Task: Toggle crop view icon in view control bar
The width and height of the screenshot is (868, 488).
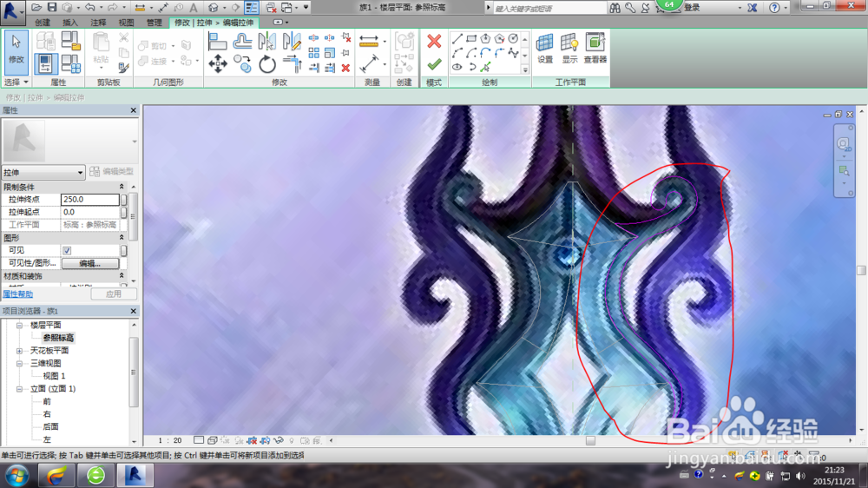Action: tap(252, 441)
